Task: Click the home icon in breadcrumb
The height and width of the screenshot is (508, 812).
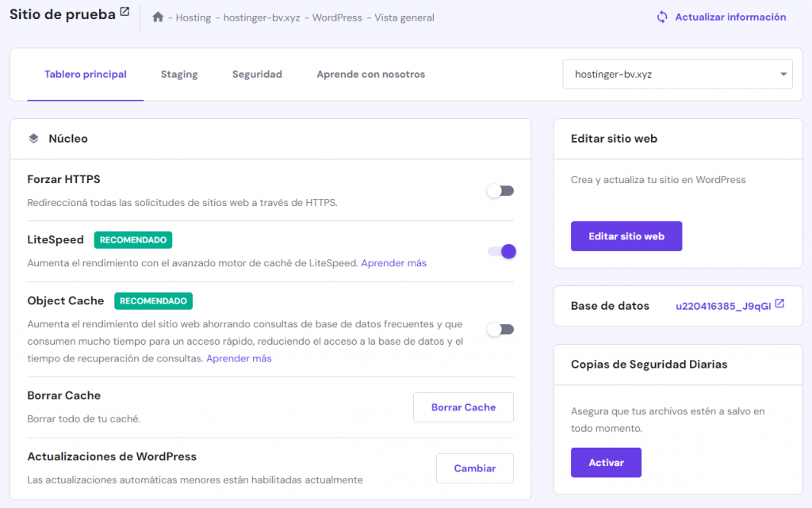Action: click(158, 17)
